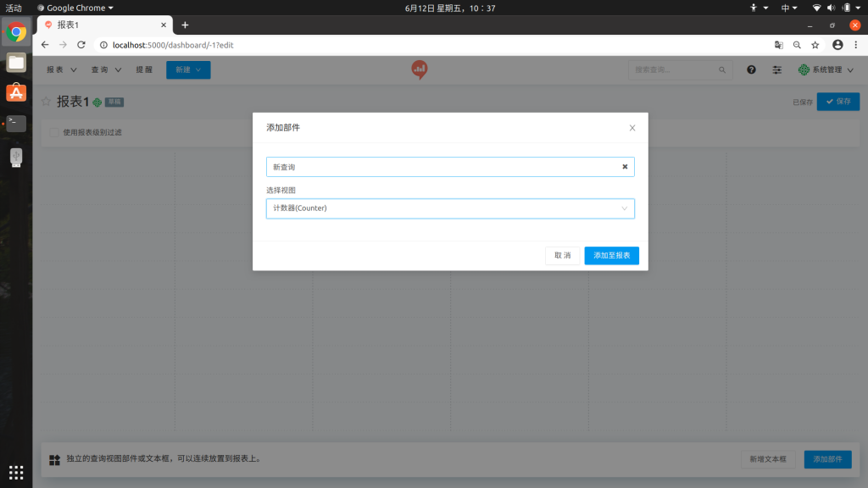Open the settings sliders icon
868x488 pixels.
(x=776, y=70)
